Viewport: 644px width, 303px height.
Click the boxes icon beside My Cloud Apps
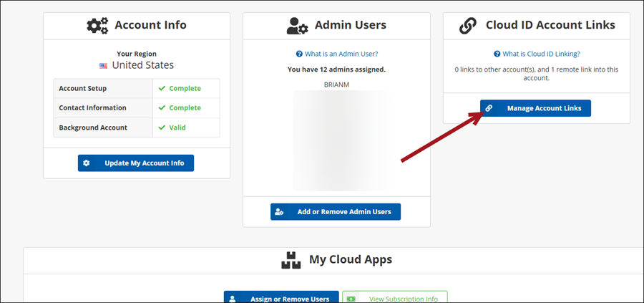coord(291,259)
